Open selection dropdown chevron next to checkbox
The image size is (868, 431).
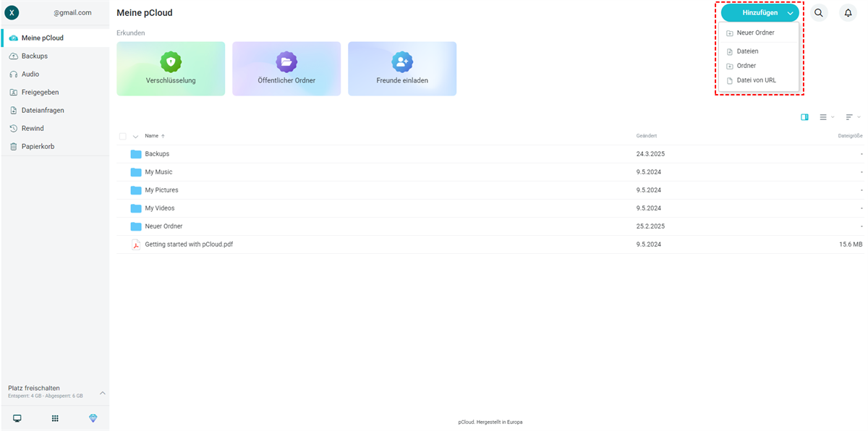(135, 136)
